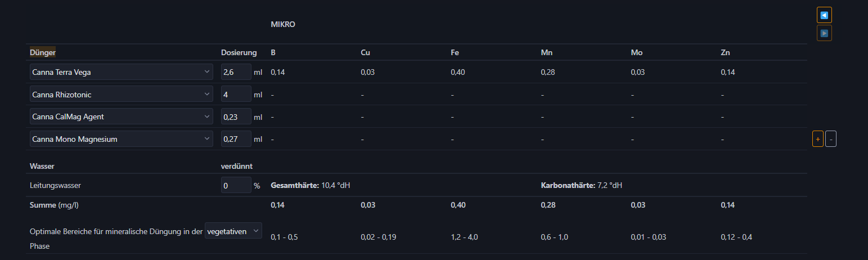Click the Mn column header

(x=546, y=52)
